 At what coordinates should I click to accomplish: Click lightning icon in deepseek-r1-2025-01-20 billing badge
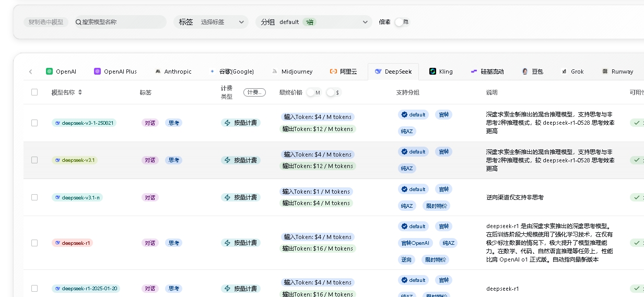(x=227, y=288)
